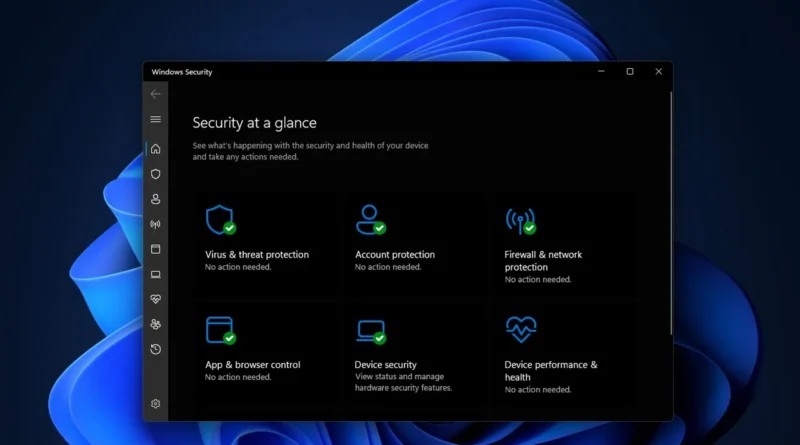Open Virus & threat protection shield in sidebar
This screenshot has width=800, height=445.
(x=156, y=174)
